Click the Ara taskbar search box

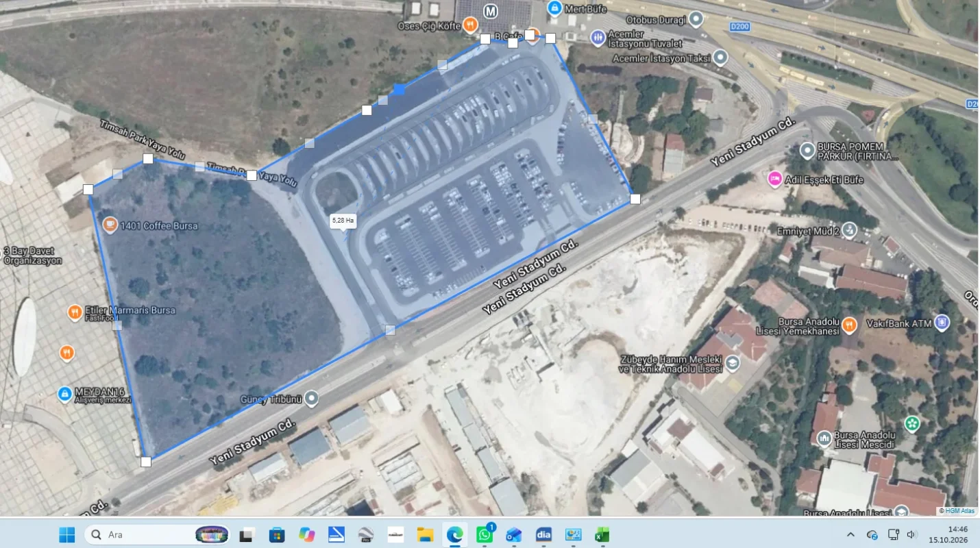tap(158, 534)
